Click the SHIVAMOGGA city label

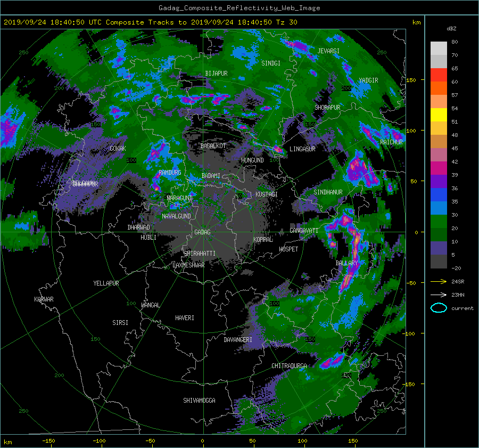199,400
